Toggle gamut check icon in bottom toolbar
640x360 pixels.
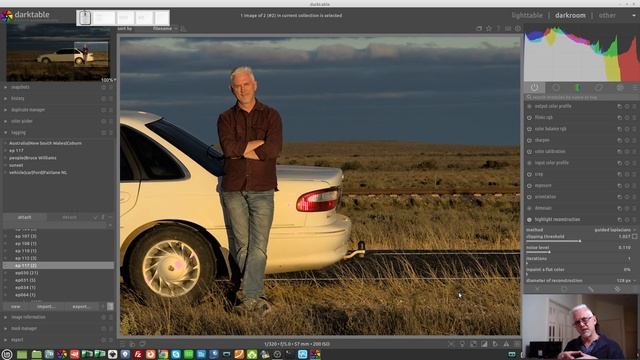point(506,344)
